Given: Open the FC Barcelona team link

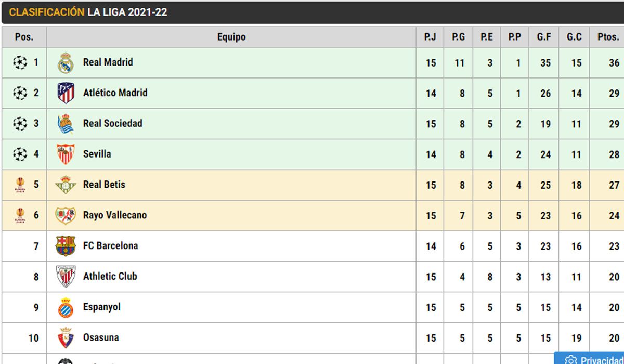Looking at the screenshot, I should tap(110, 246).
